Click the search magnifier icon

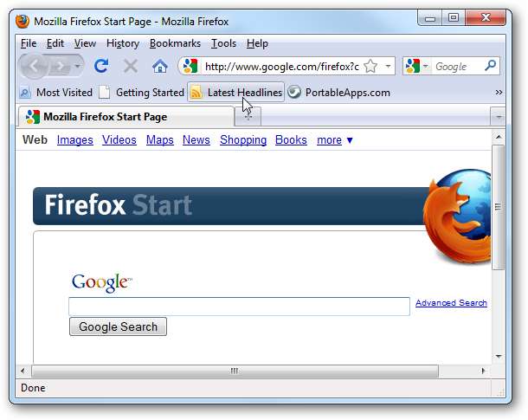point(490,65)
